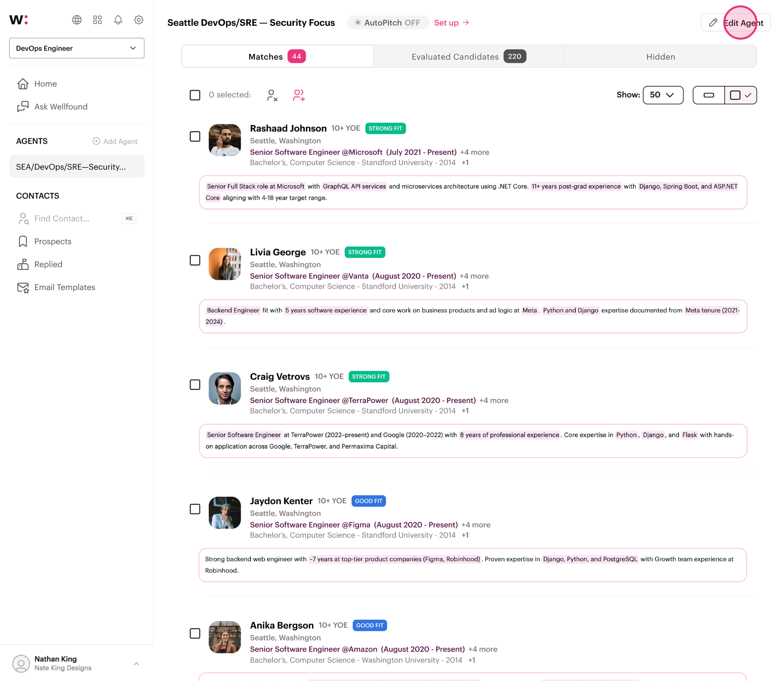Open the notifications bell icon
This screenshot has height=681, width=784.
[118, 20]
